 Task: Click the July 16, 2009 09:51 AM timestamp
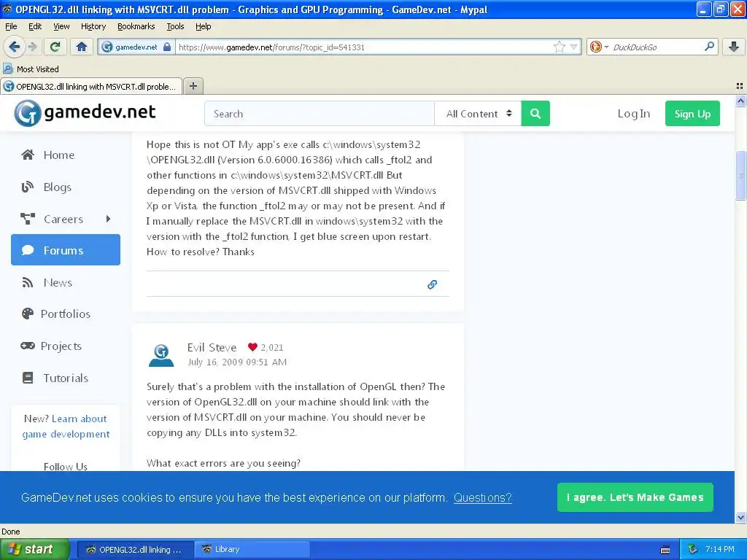point(237,362)
